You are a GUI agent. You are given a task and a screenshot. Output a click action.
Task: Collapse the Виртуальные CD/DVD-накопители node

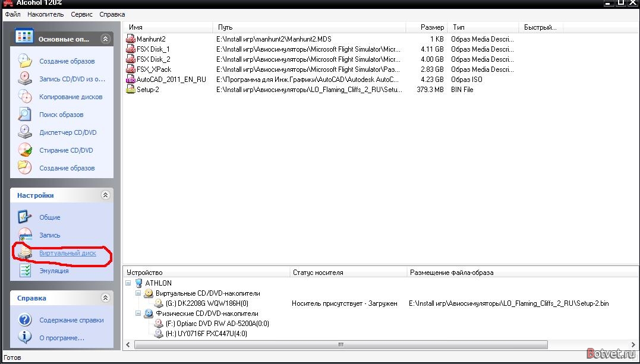[x=138, y=293]
